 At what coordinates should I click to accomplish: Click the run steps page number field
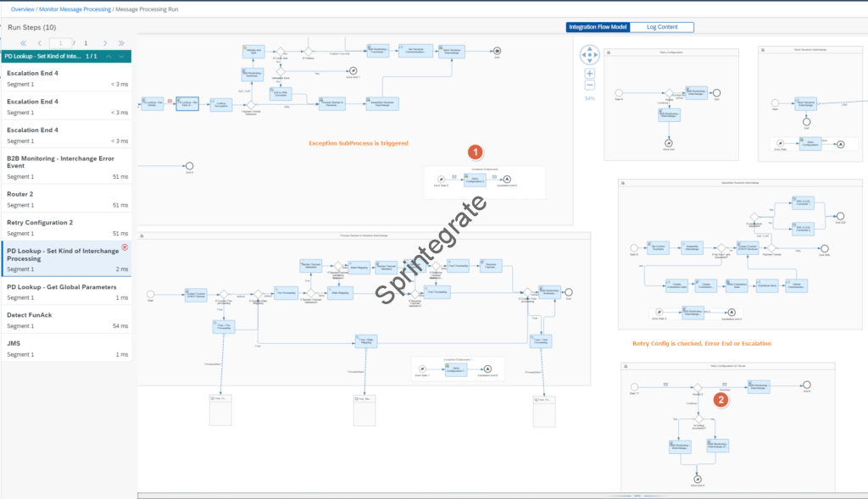[x=60, y=42]
